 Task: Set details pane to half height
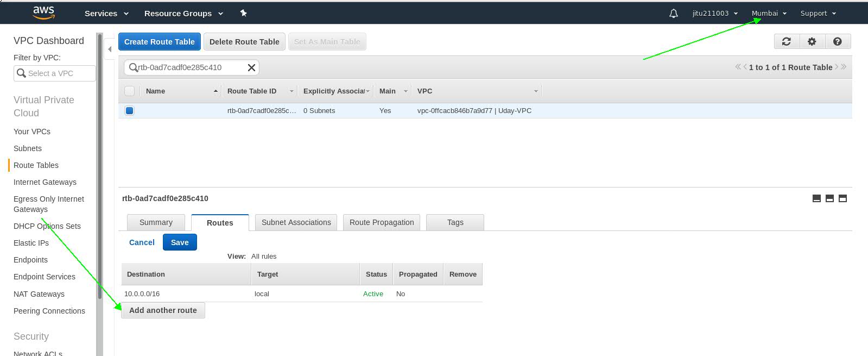click(829, 198)
